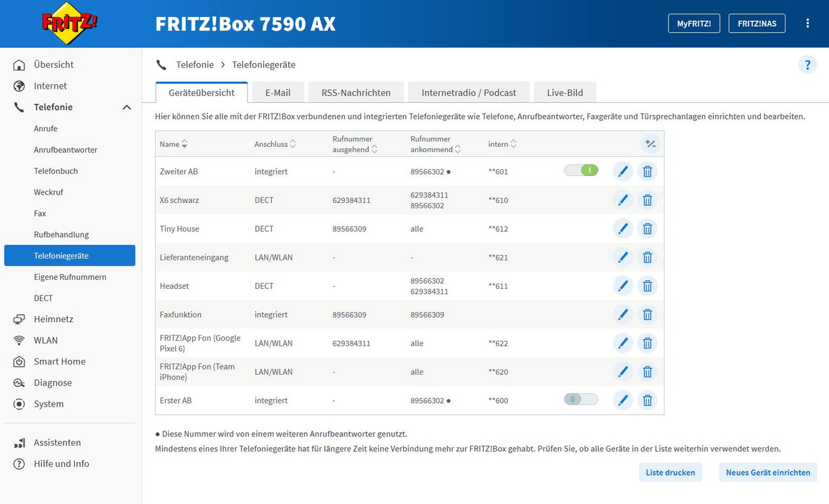Delete FRITZ!App Fon Google Pixel 6
The height and width of the screenshot is (504, 829).
click(x=648, y=343)
